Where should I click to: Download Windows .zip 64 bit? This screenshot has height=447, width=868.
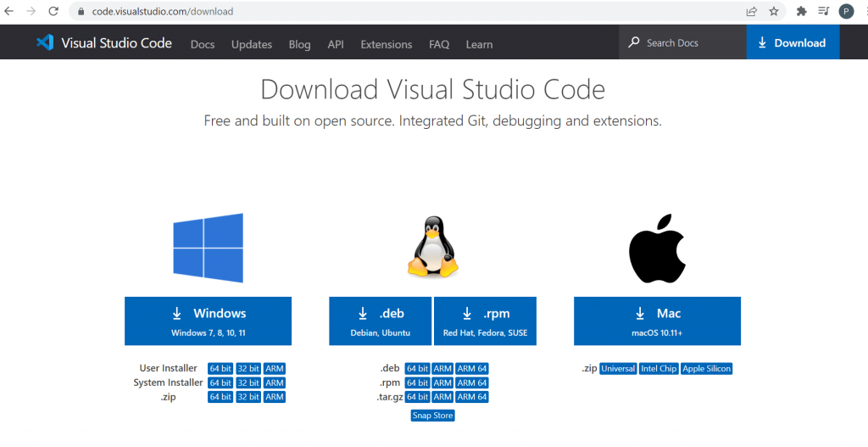coord(220,397)
